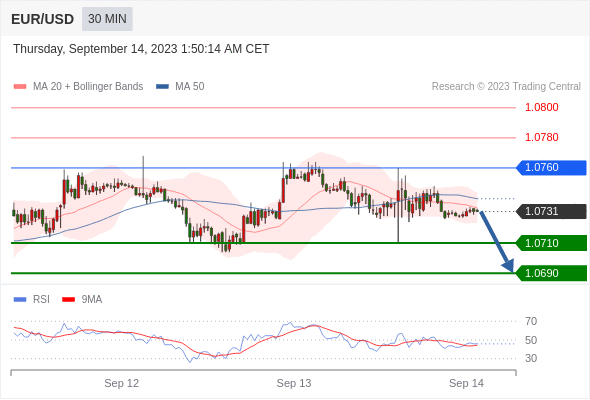The height and width of the screenshot is (400, 590).
Task: Select the green 1.0710 support price tag
Action: [x=551, y=243]
